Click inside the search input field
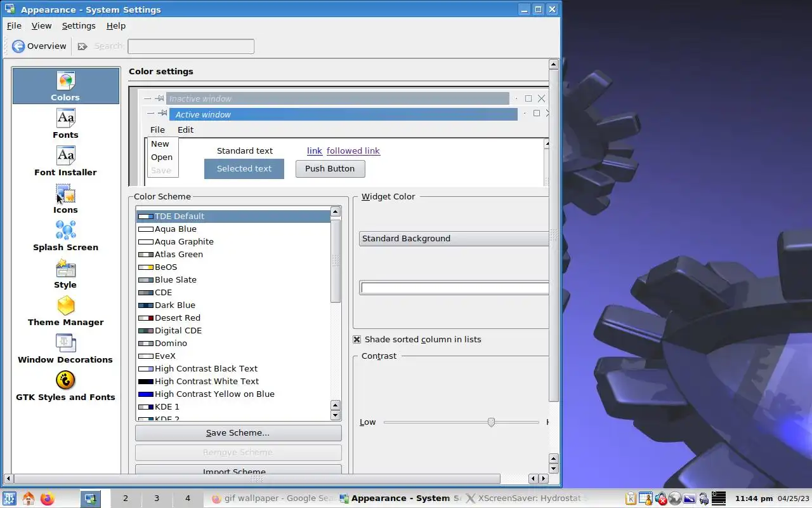The image size is (812, 508). (x=191, y=46)
